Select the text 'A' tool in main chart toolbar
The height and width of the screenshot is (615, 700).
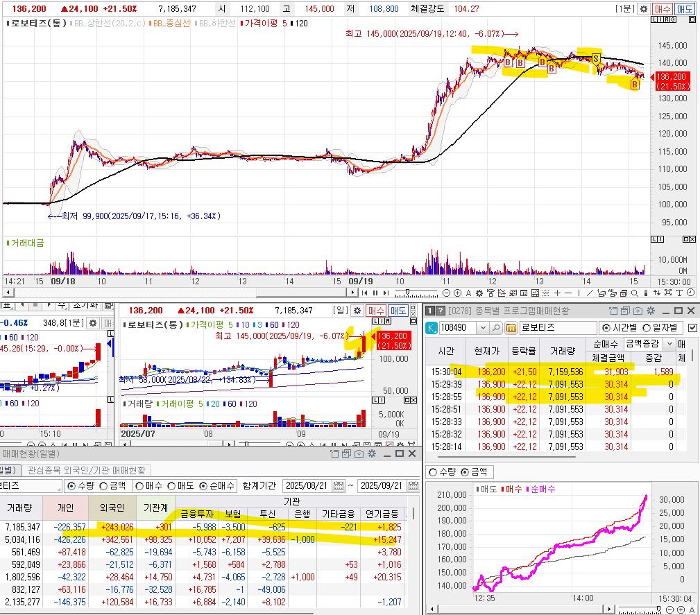coord(468,293)
